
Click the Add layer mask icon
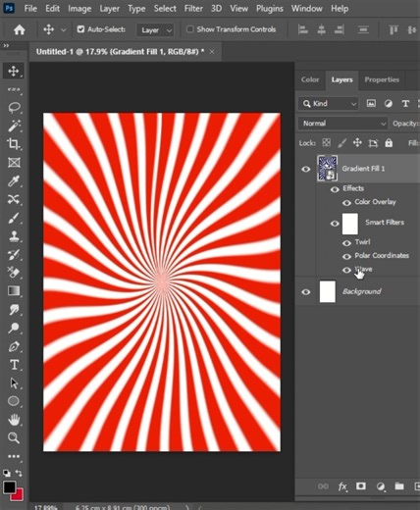coord(361,486)
